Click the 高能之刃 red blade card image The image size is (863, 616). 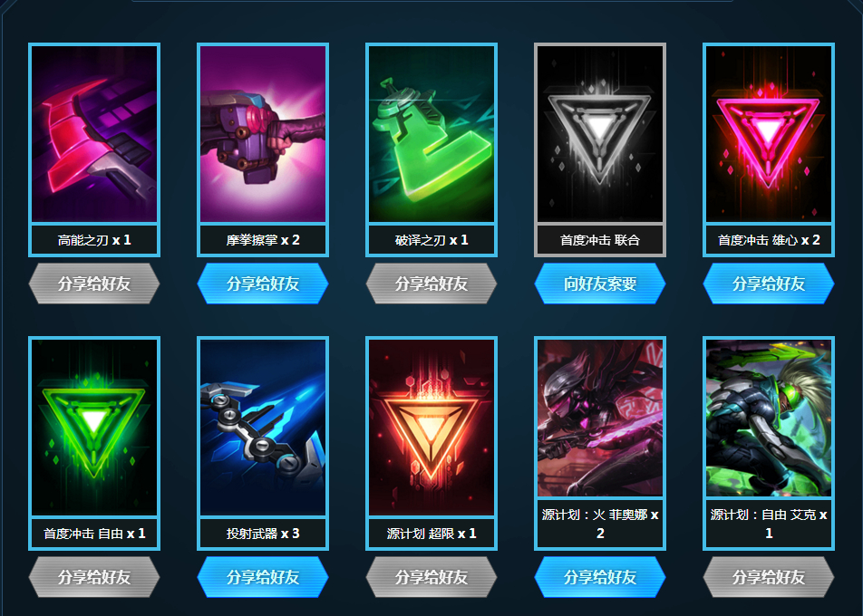[x=94, y=134]
